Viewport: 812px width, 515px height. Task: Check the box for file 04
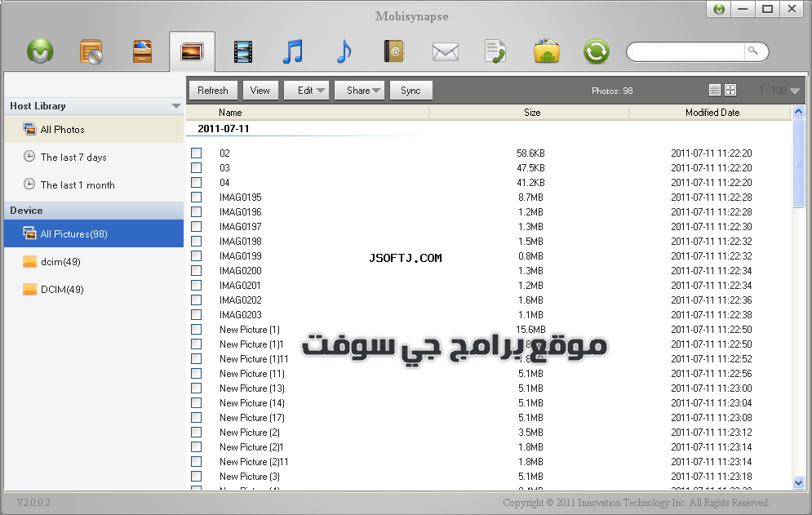197,182
